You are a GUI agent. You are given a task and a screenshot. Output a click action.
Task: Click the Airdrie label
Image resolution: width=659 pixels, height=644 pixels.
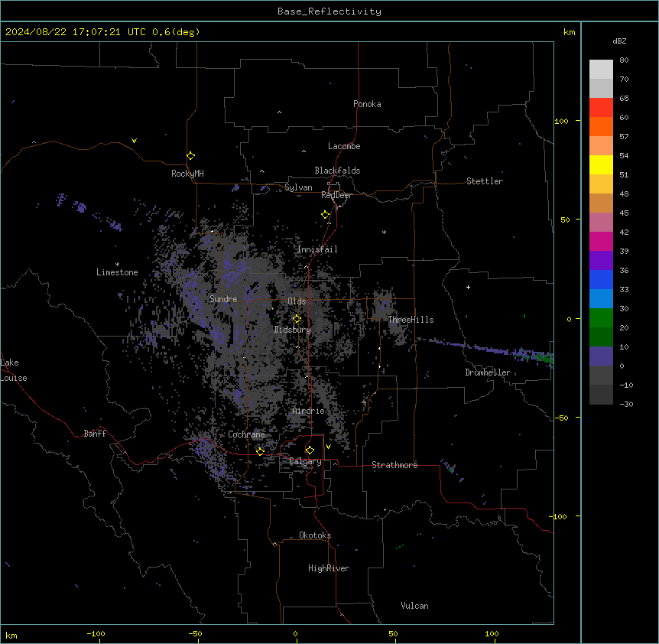point(309,411)
